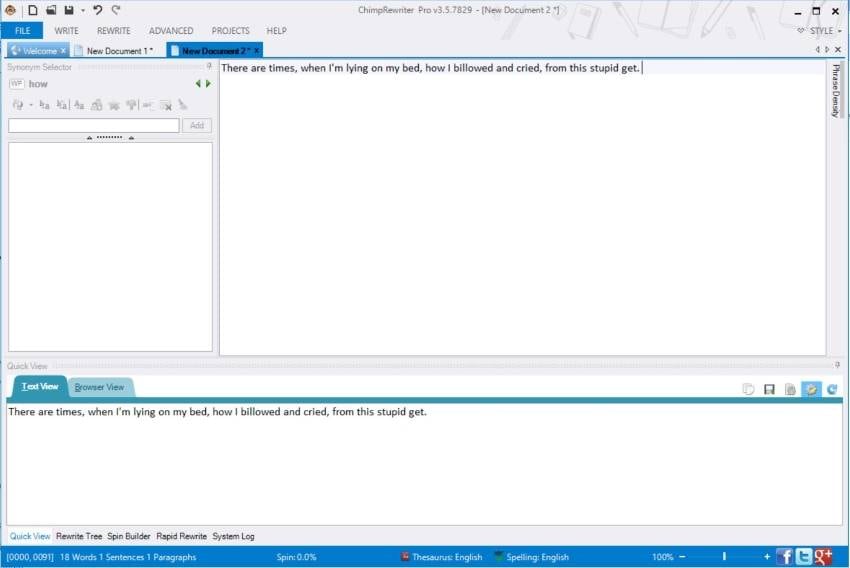Select the Text View tab

[x=40, y=386]
